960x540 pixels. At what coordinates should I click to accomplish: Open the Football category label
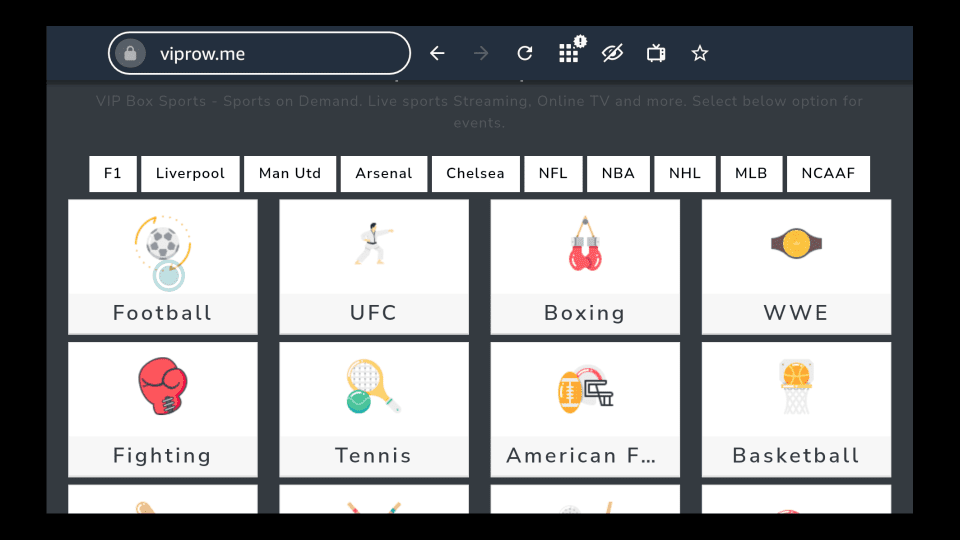163,313
